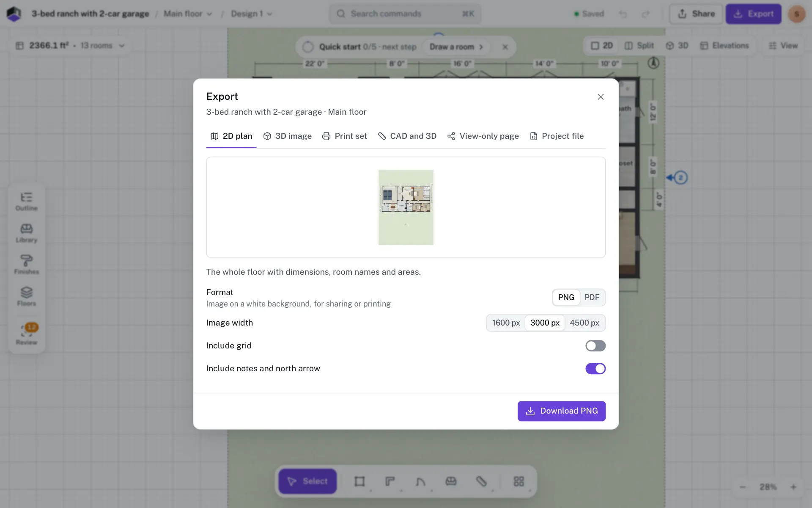Click the Share button

tap(696, 14)
